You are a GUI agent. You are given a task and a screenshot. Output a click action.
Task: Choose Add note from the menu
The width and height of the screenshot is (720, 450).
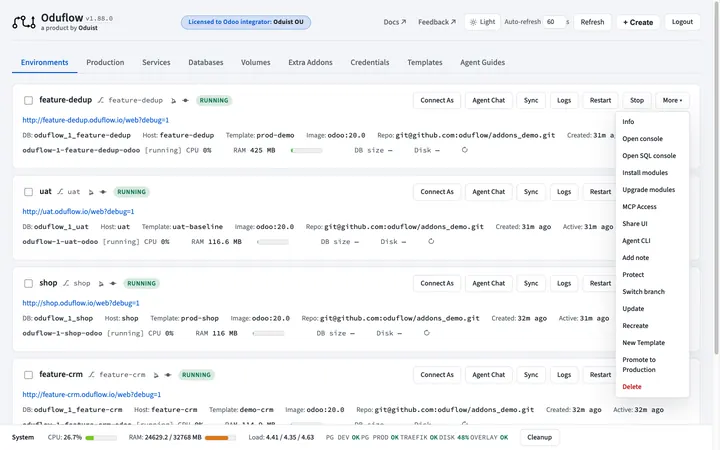(x=652, y=258)
